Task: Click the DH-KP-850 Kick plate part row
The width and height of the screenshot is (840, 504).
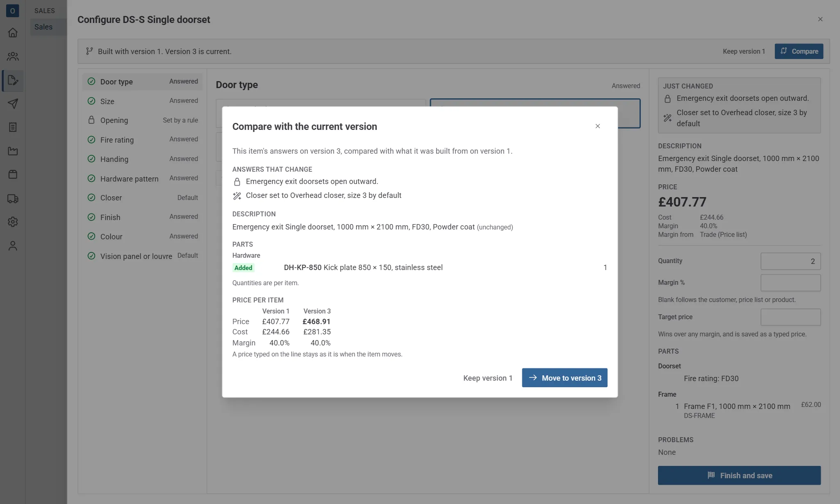Action: 420,268
